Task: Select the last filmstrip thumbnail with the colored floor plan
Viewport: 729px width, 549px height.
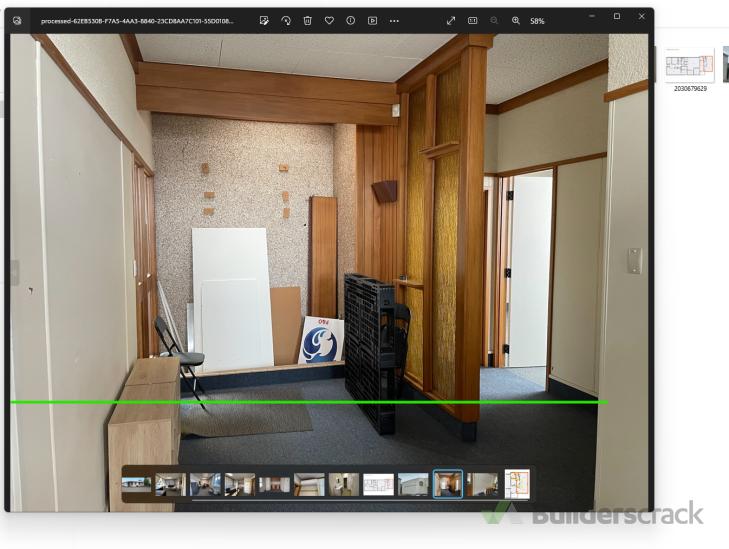Action: [517, 485]
